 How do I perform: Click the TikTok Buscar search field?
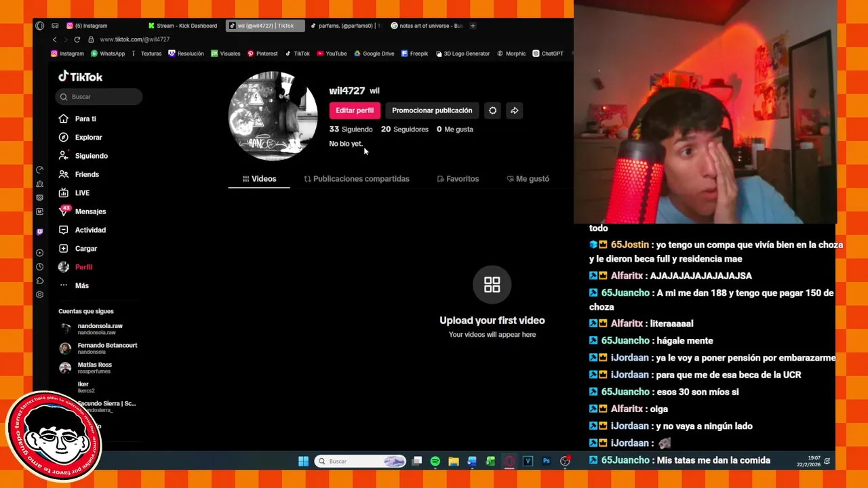pyautogui.click(x=99, y=97)
